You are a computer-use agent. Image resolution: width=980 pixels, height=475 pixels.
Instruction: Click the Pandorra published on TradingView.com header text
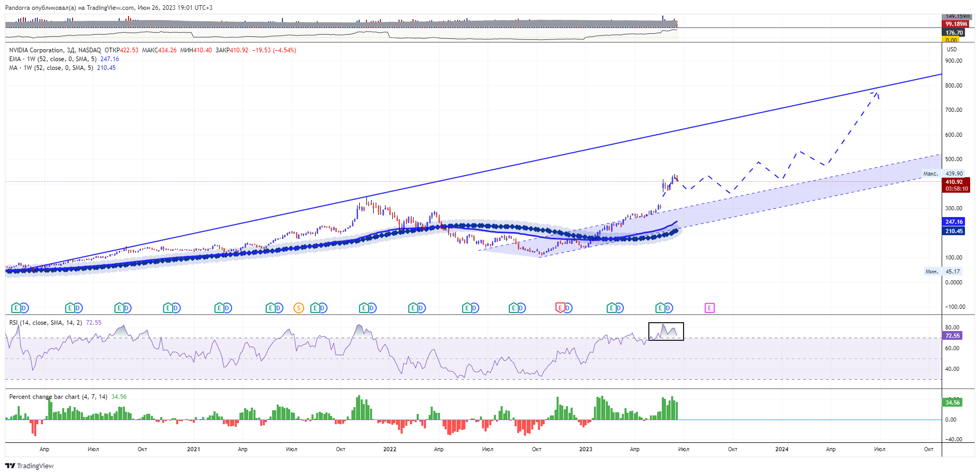click(x=108, y=8)
